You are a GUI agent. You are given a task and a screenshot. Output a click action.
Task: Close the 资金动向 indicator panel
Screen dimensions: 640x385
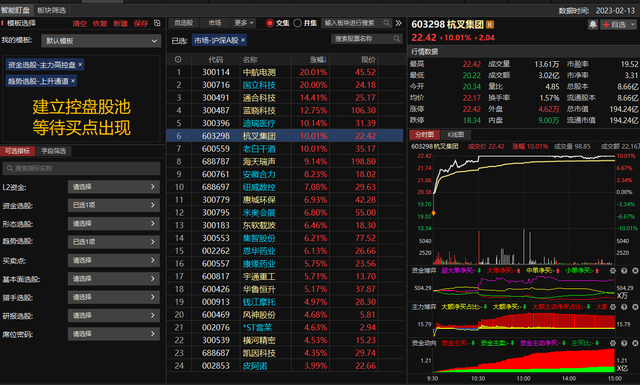635,343
